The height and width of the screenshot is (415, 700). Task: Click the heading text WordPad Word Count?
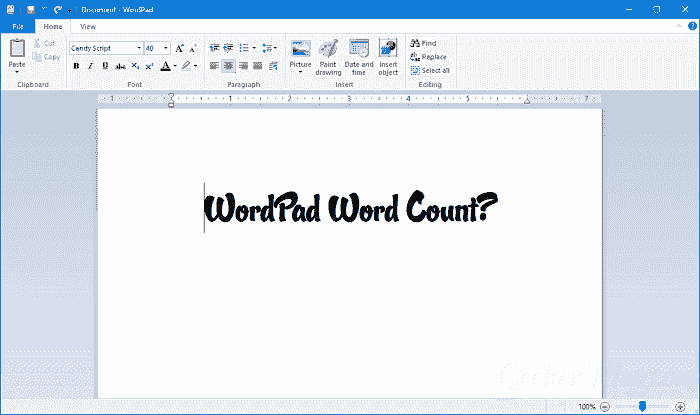(351, 207)
